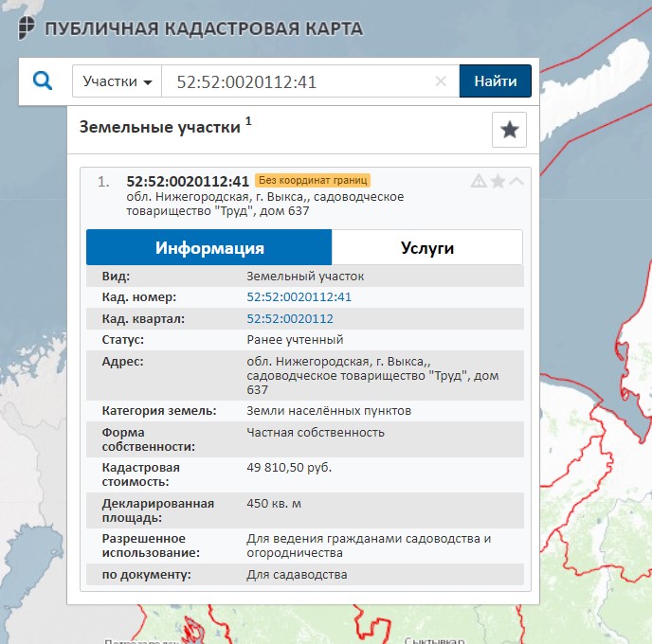Click the magnifier search icon

(x=43, y=80)
